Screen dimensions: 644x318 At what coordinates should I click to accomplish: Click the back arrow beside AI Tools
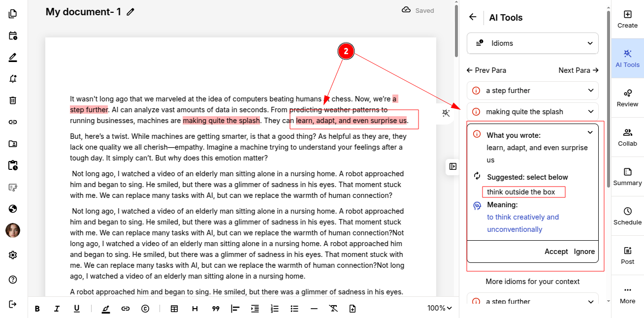[x=473, y=17]
